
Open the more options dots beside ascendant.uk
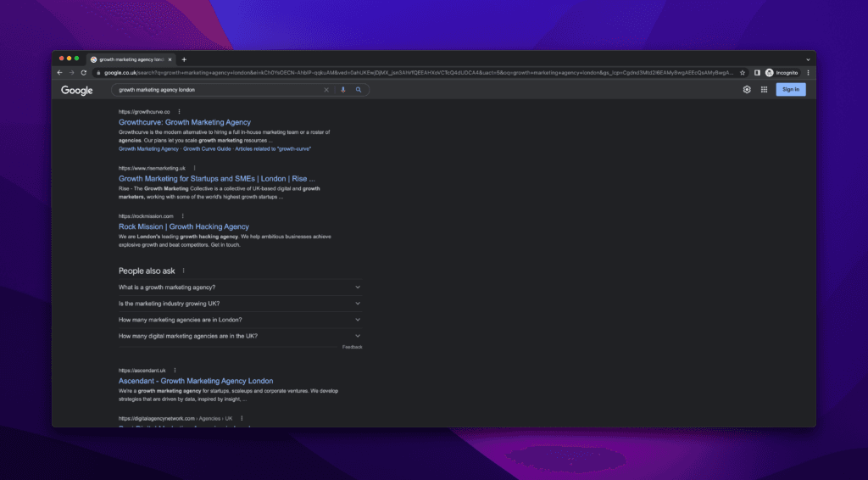click(175, 371)
